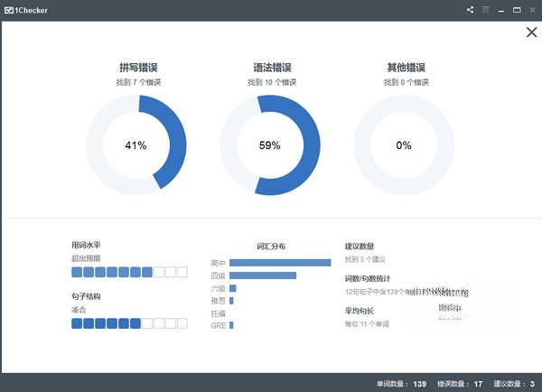Click the 找到 10 个错误 text
Image resolution: width=542 pixels, height=392 pixels.
click(272, 82)
